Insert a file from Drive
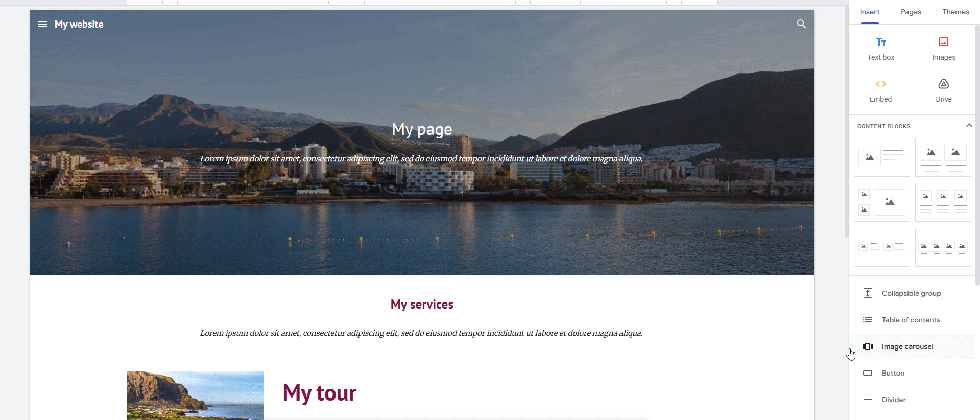 [943, 91]
